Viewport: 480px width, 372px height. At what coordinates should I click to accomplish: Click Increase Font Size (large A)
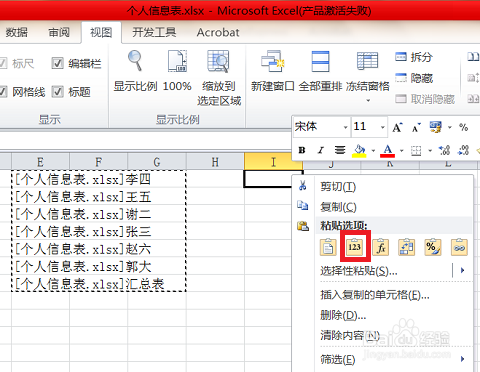click(x=397, y=127)
